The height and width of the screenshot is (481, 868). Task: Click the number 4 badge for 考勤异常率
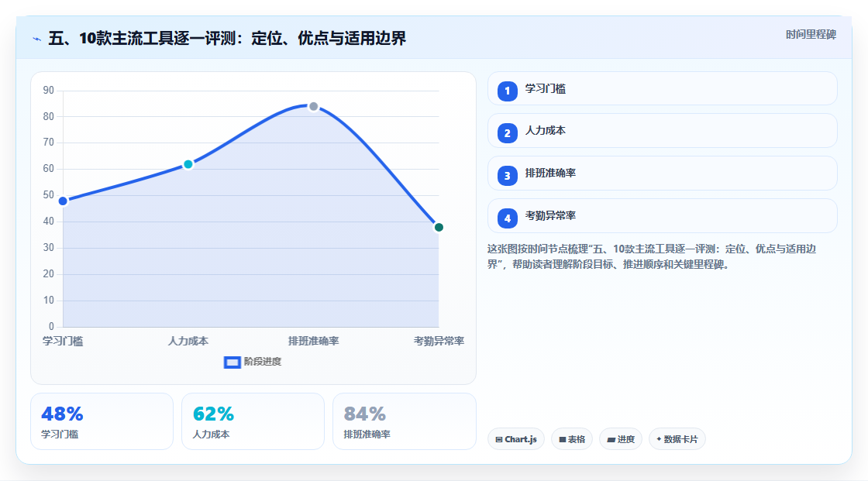pyautogui.click(x=507, y=218)
